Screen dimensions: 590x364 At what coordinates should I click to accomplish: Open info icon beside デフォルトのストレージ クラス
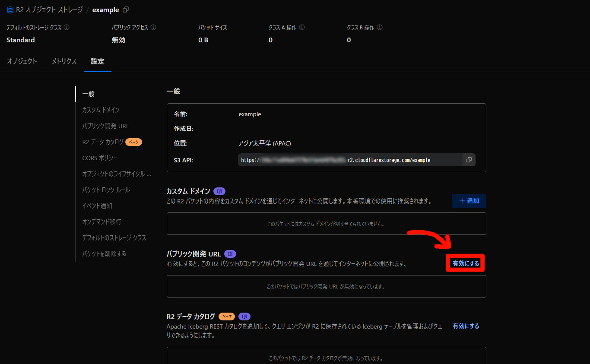coord(67,27)
